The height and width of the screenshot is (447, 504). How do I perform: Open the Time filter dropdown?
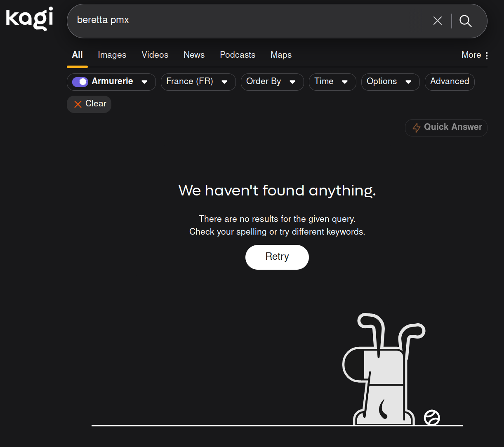click(x=332, y=82)
